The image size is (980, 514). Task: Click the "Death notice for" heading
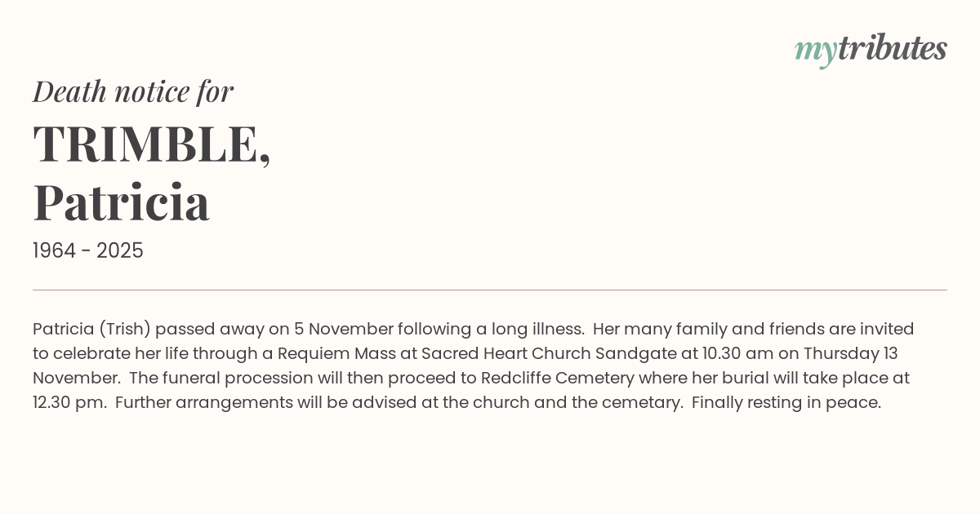click(133, 91)
